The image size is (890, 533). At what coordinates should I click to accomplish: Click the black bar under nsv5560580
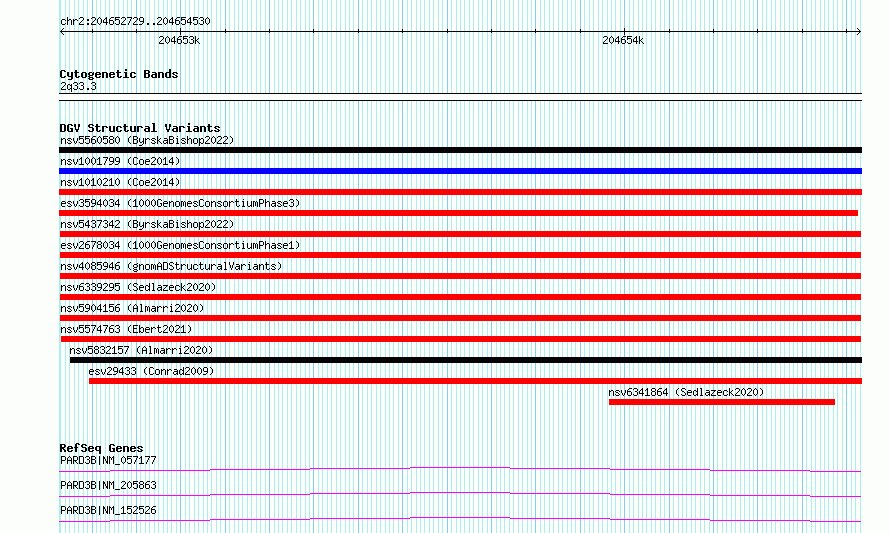(x=460, y=150)
